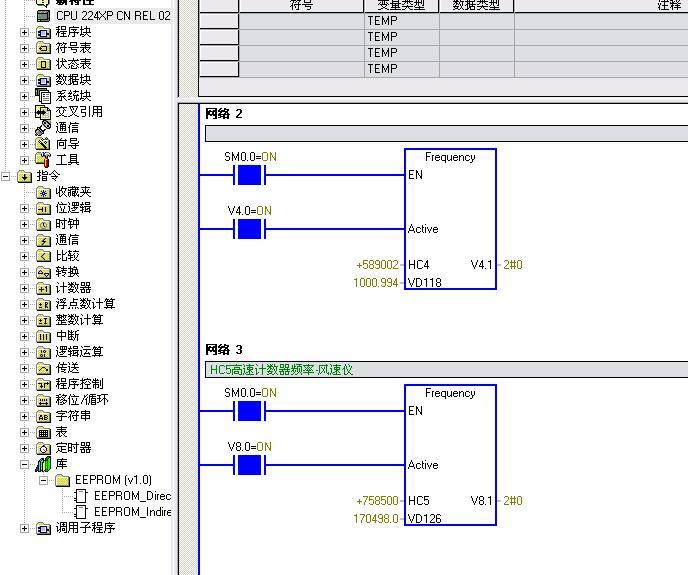Collapse the 指令 instructions tree
688x575 pixels.
[x=6, y=176]
